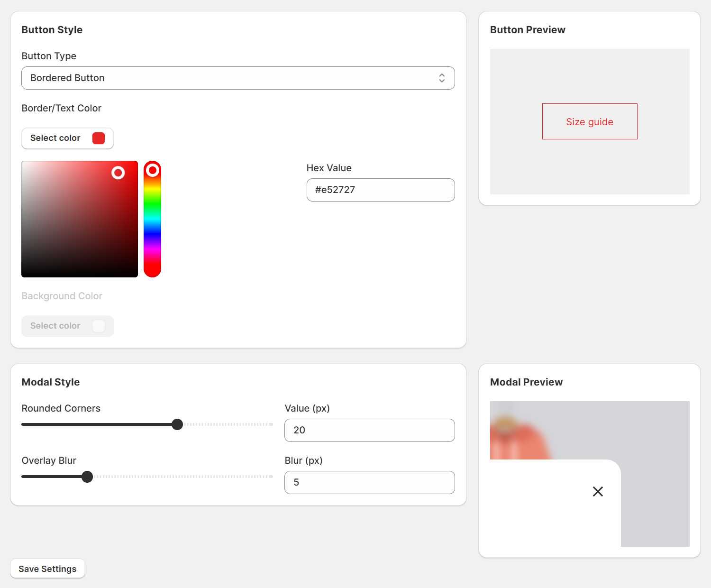
Task: Open the Button Type dropdown
Action: [238, 78]
